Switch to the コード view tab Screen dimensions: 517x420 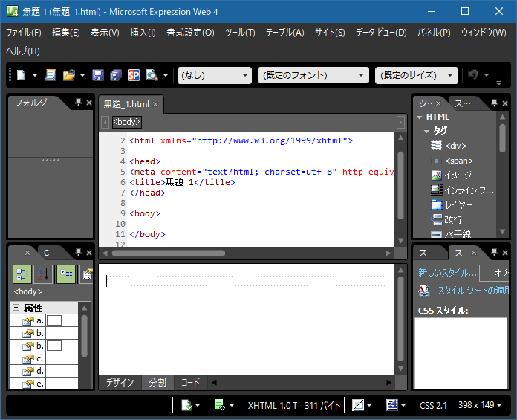(190, 383)
